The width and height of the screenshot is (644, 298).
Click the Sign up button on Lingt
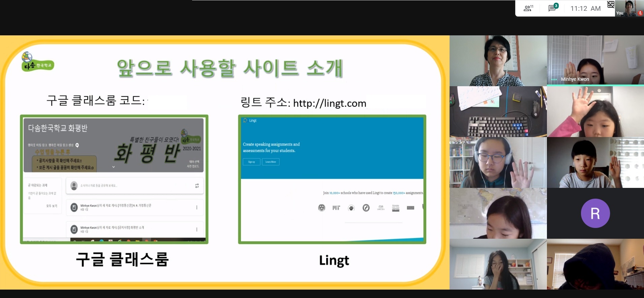251,162
